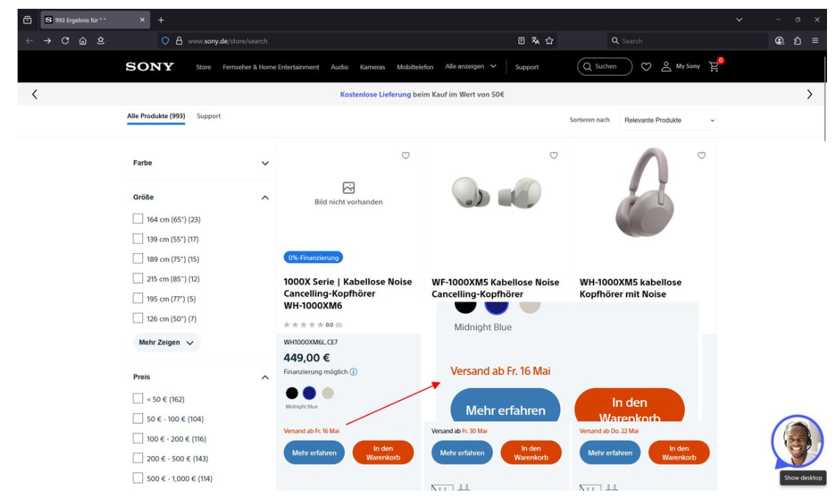Image resolution: width=838 pixels, height=504 pixels.
Task: Open the reader view icon in address bar
Action: [x=521, y=40]
